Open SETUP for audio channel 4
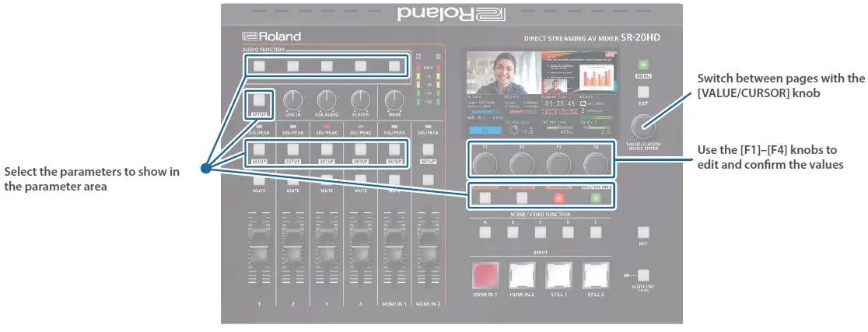 pyautogui.click(x=360, y=149)
